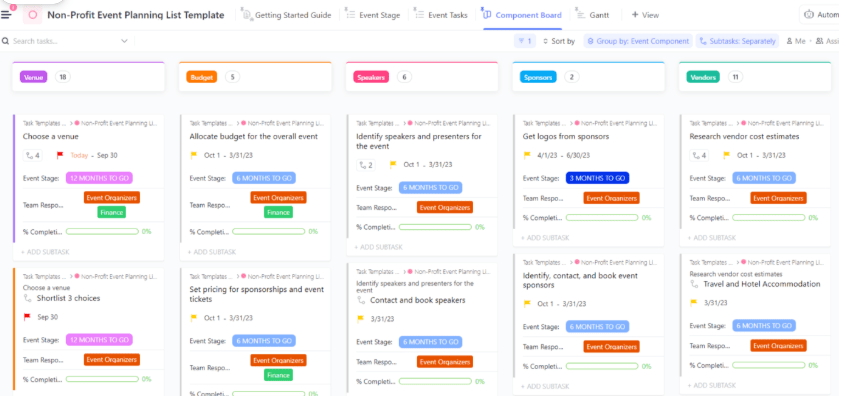Open the Getting Started Guide tab
Image resolution: width=847 pixels, height=396 pixels.
[x=286, y=15]
